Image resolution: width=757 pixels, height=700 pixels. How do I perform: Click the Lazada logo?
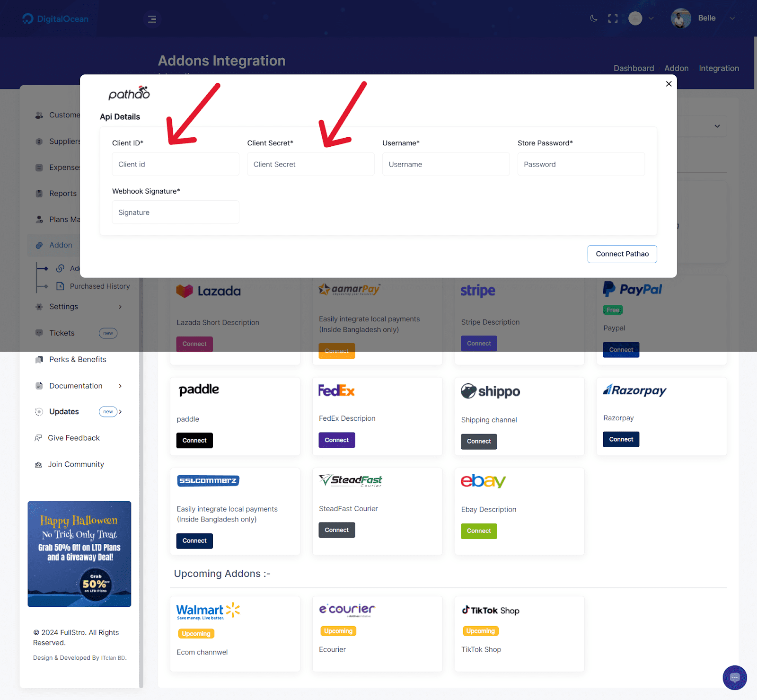pyautogui.click(x=208, y=291)
